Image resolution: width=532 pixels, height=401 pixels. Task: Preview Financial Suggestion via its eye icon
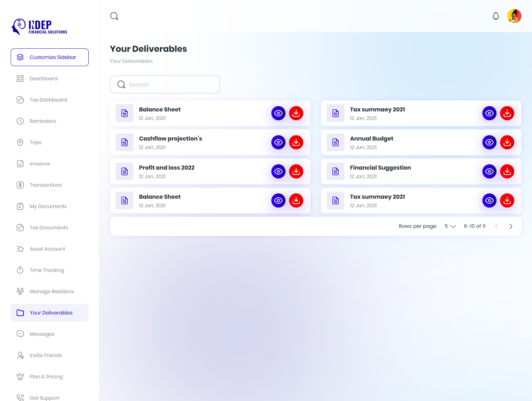click(x=489, y=171)
